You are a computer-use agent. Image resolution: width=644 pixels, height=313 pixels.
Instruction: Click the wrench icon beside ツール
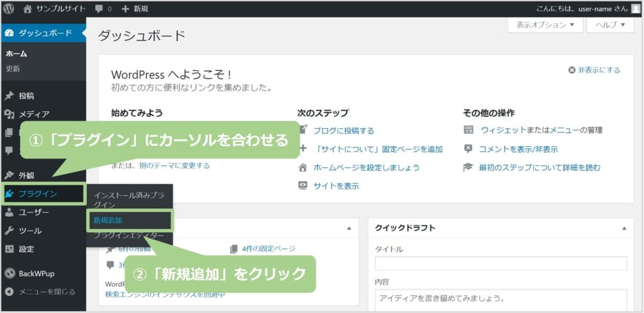(9, 231)
